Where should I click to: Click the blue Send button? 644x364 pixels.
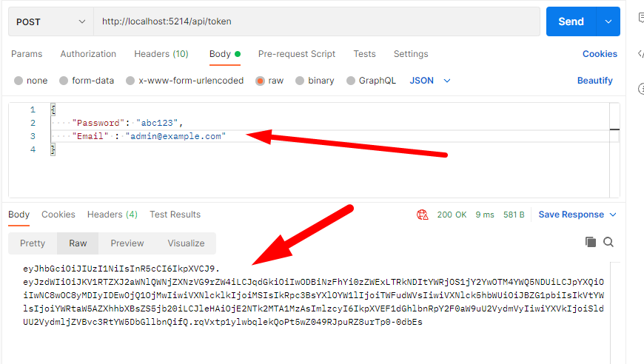pos(571,21)
